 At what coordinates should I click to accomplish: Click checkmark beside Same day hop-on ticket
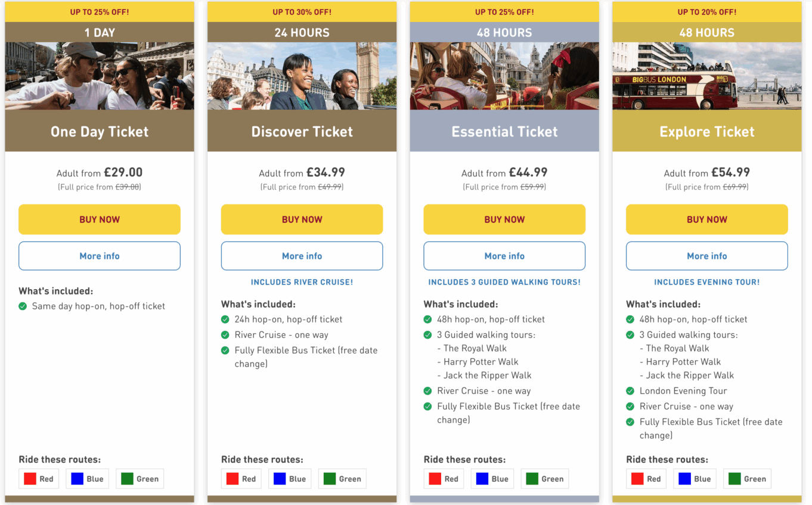(23, 306)
